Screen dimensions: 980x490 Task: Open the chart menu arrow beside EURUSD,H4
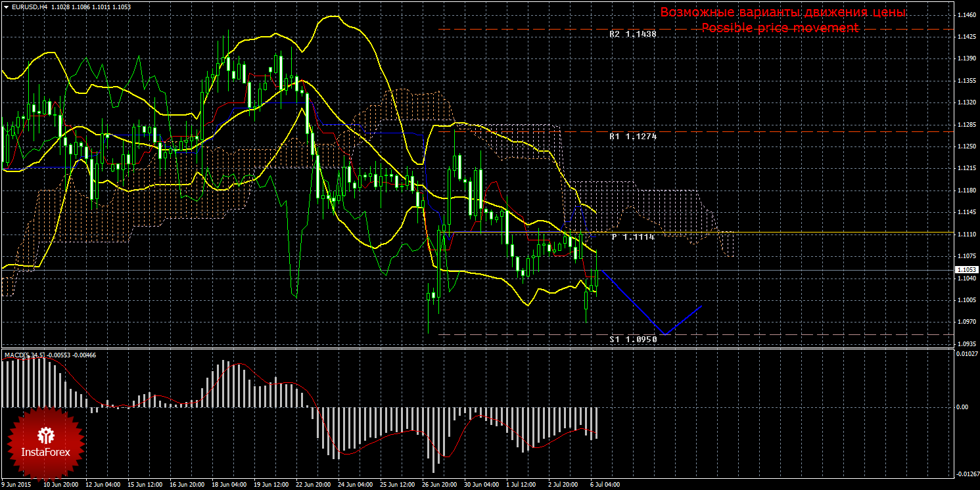pyautogui.click(x=6, y=6)
